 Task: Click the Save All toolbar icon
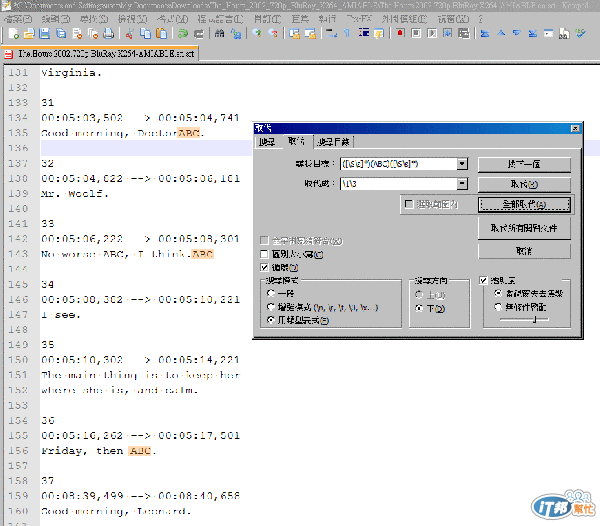pos(61,34)
